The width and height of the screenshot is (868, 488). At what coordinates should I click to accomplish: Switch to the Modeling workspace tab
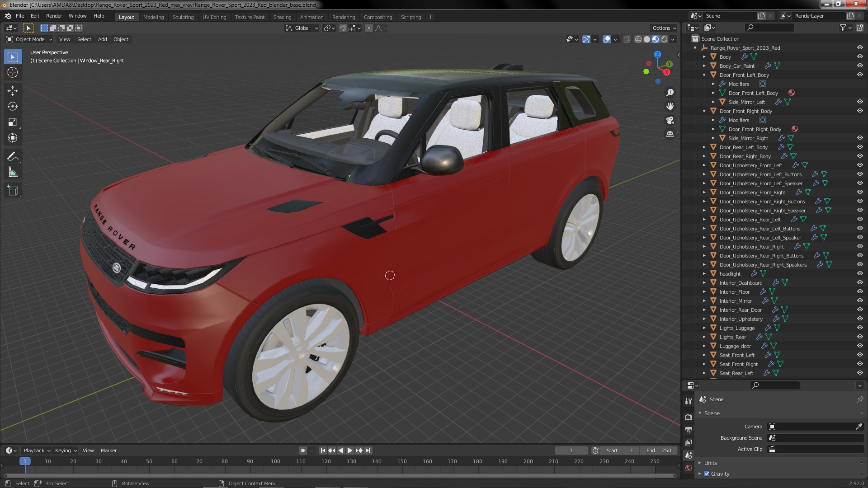click(153, 17)
